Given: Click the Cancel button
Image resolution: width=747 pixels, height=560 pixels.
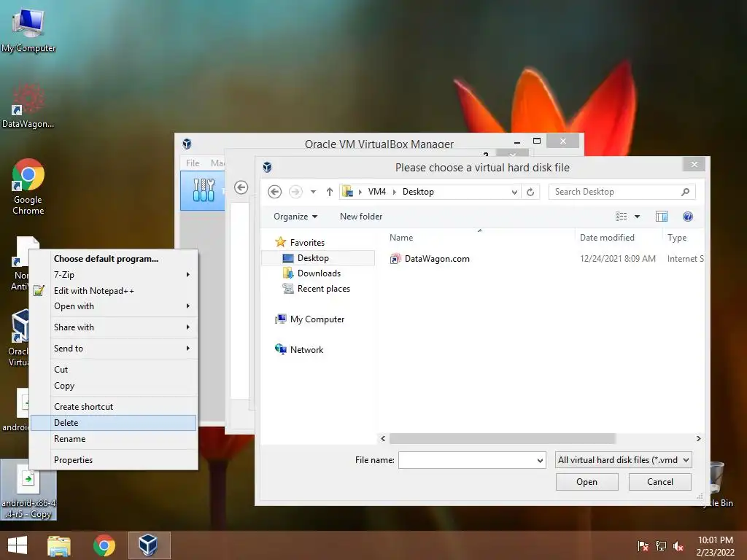Looking at the screenshot, I should tap(659, 482).
